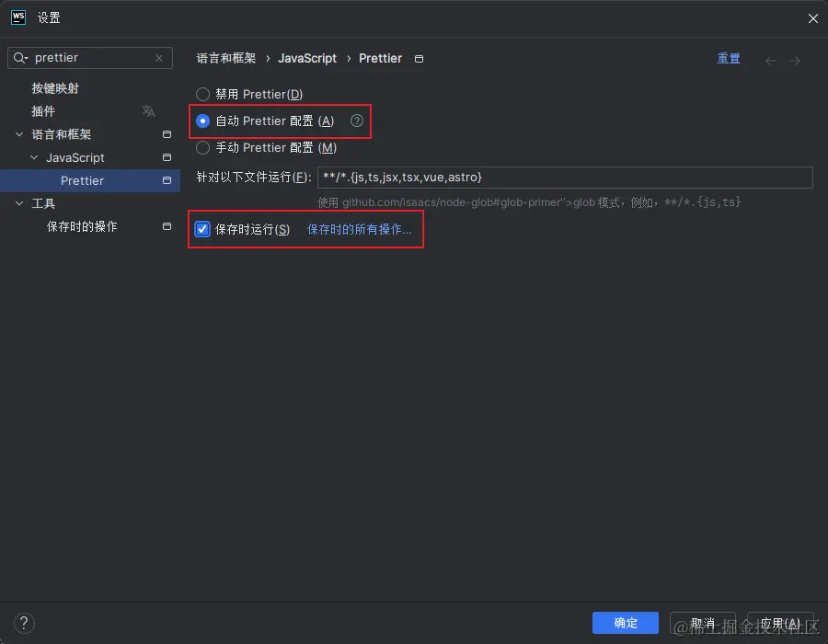
Task: Collapse the 工具 tree node
Action: pyautogui.click(x=19, y=203)
